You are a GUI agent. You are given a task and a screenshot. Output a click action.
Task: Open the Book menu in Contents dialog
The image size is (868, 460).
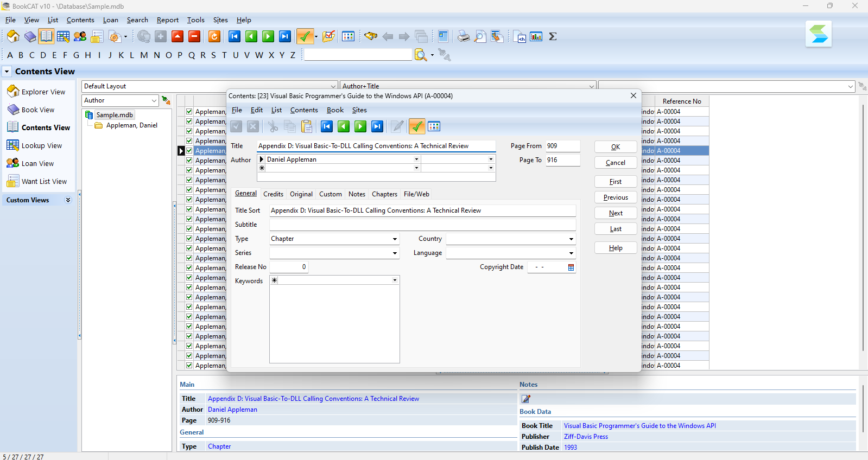point(335,110)
